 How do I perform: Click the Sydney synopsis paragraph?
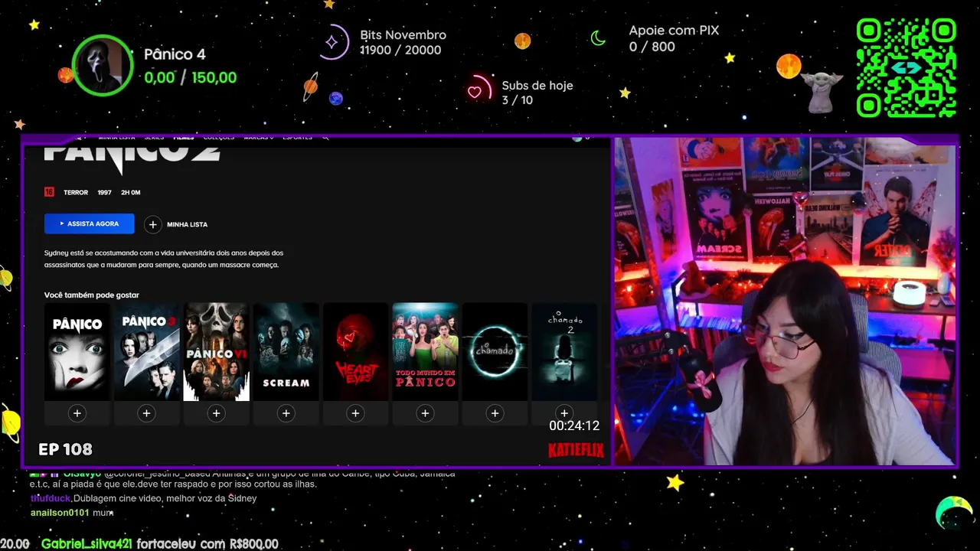(x=164, y=259)
